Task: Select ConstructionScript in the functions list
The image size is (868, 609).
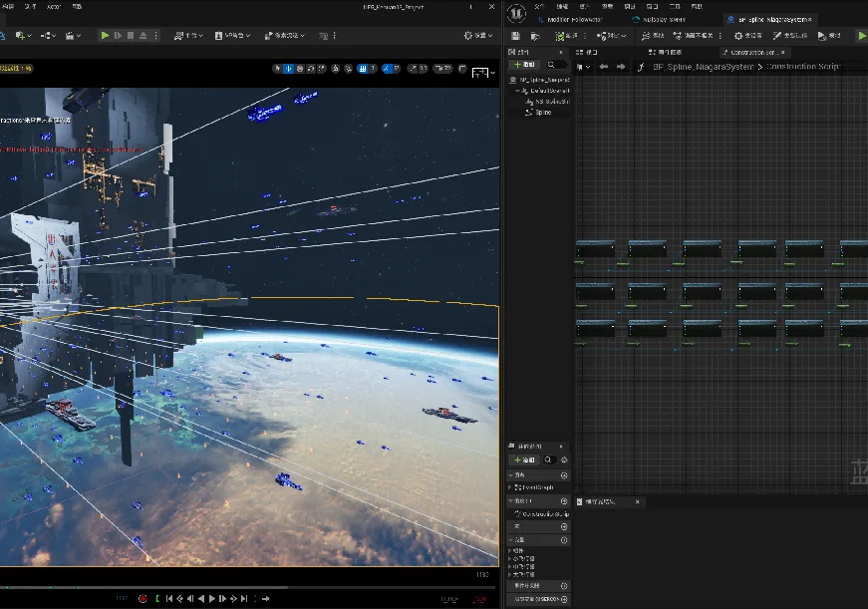Action: (x=541, y=514)
